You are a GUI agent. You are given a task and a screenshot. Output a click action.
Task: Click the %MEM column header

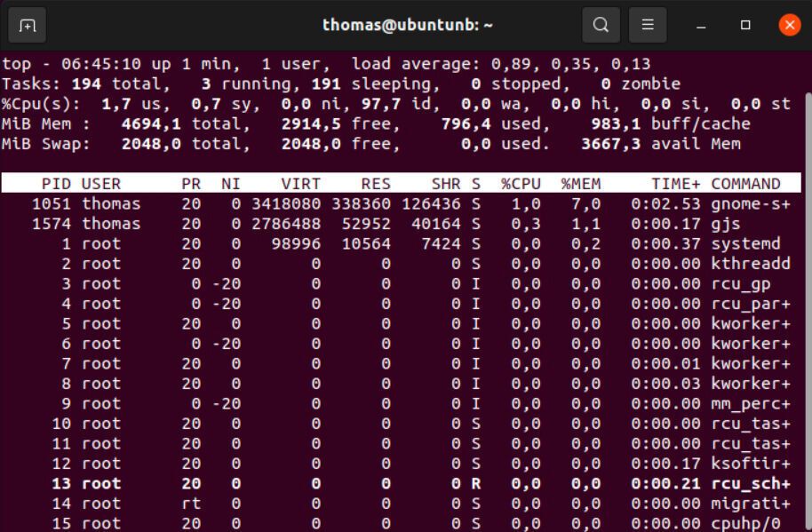(x=583, y=183)
